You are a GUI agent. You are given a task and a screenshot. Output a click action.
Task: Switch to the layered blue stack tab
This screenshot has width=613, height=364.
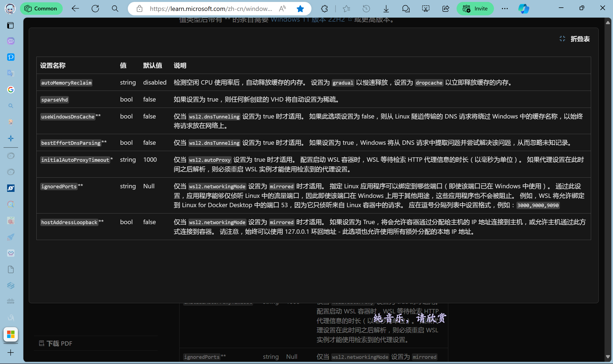[11, 285]
